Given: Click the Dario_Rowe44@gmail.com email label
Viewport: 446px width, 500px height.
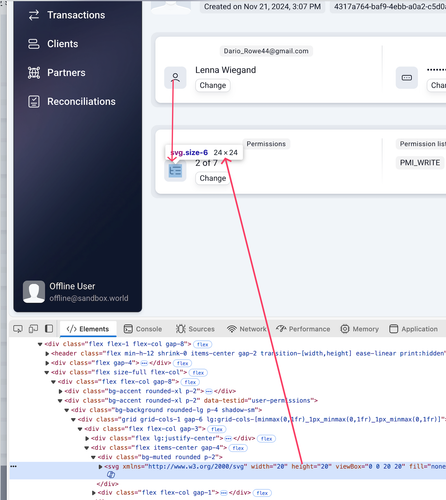Looking at the screenshot, I should click(x=266, y=51).
